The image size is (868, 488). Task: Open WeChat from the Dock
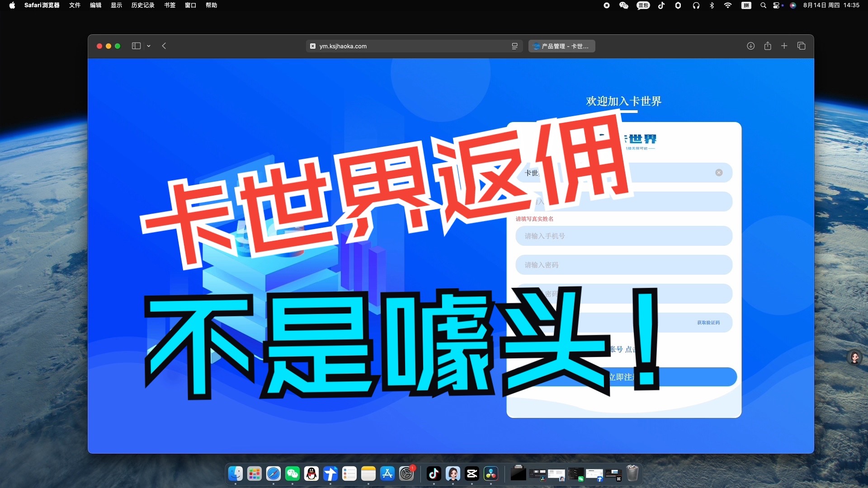click(292, 474)
